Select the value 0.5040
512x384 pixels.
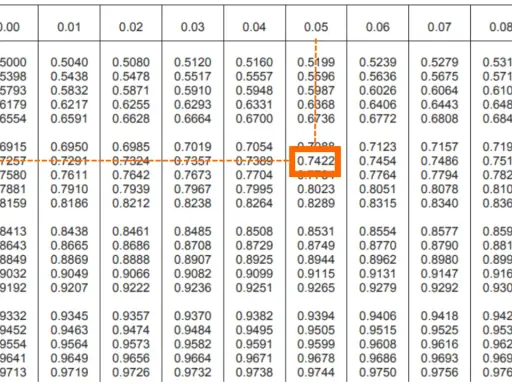(69, 62)
